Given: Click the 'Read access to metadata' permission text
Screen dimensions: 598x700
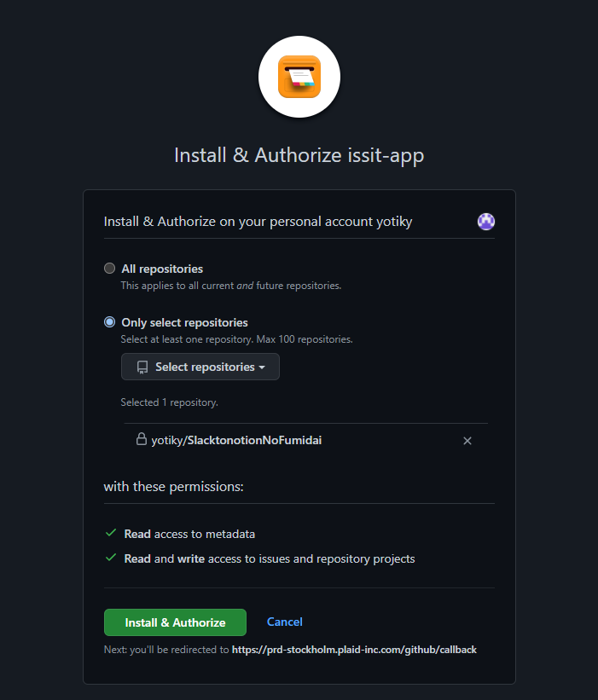Looking at the screenshot, I should [x=189, y=534].
